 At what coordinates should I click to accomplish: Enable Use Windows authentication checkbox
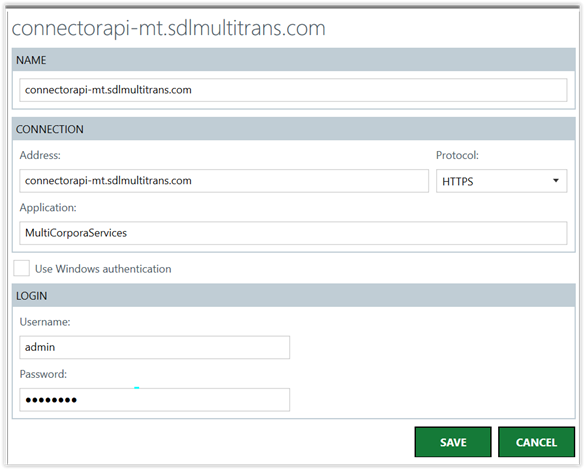point(21,268)
